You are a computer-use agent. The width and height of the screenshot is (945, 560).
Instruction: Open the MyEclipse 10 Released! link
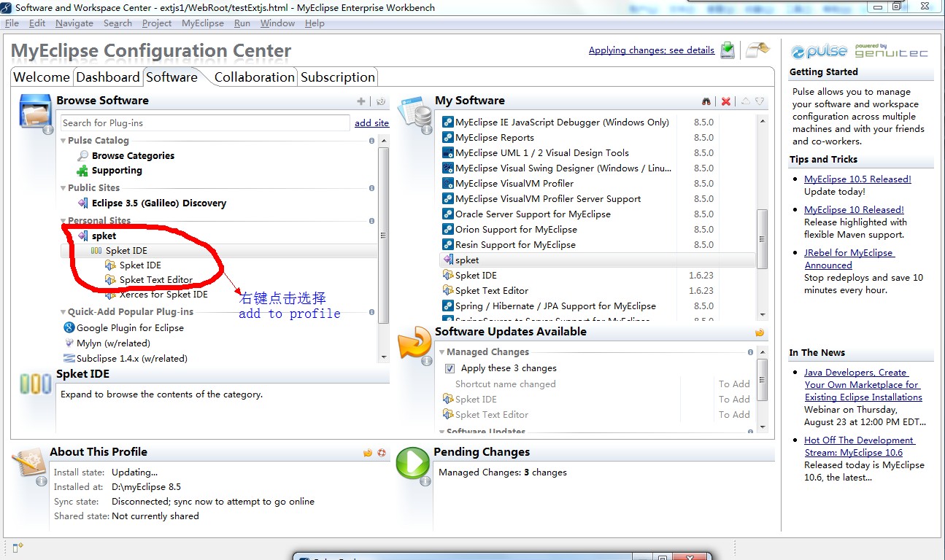click(854, 210)
